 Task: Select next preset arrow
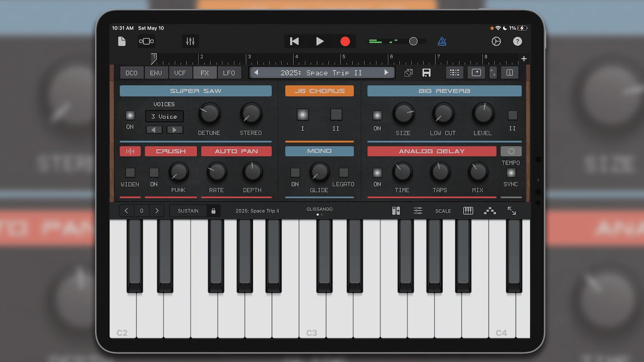click(x=386, y=73)
